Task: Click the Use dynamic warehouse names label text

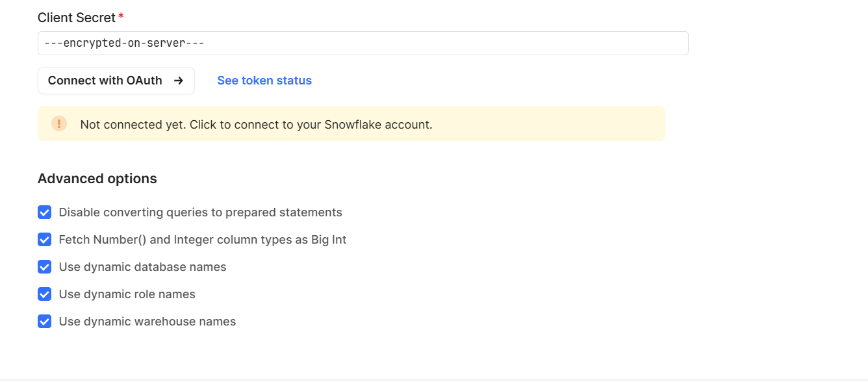Action: point(147,322)
